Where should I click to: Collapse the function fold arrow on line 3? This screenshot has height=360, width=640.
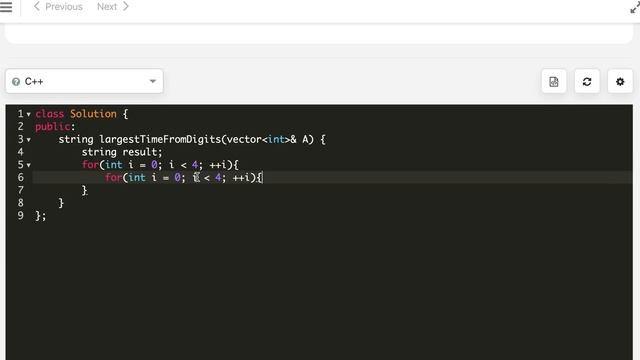29,140
